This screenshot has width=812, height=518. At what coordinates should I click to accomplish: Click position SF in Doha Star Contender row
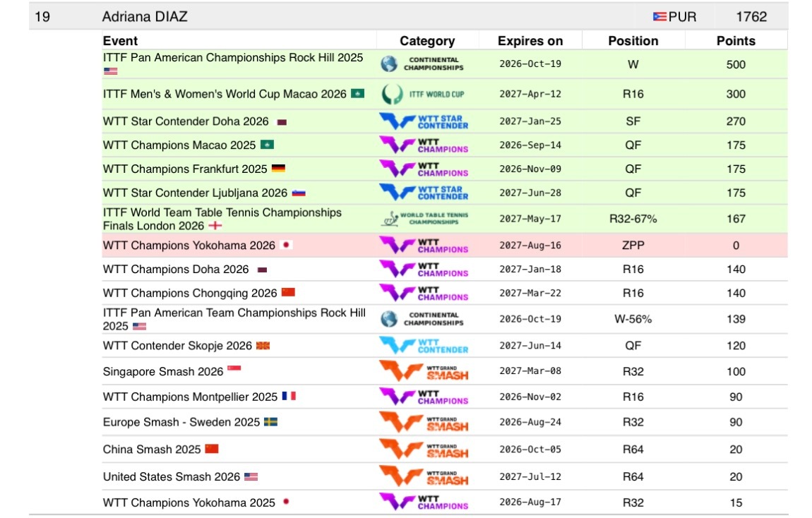(633, 121)
